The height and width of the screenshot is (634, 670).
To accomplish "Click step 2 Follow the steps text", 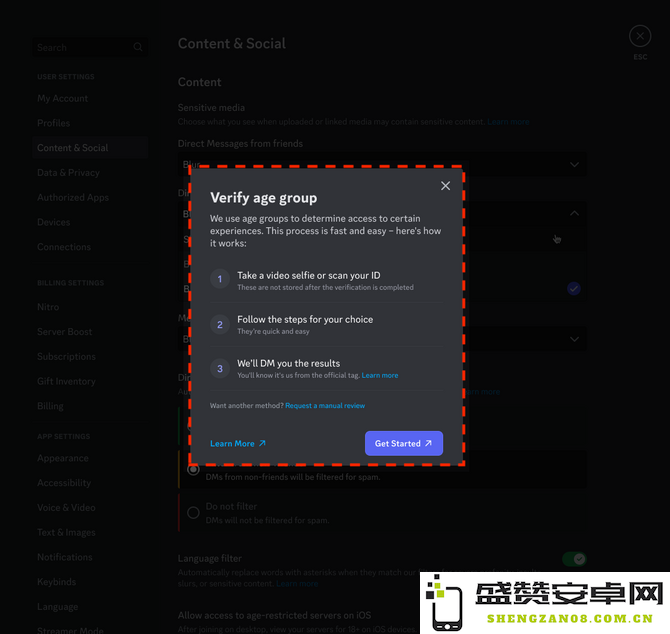I will coord(305,320).
